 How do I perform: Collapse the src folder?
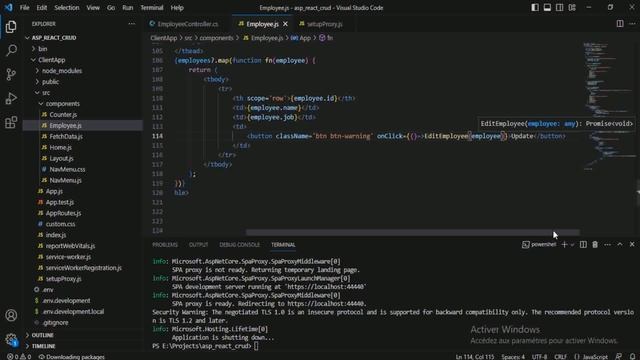point(82,93)
